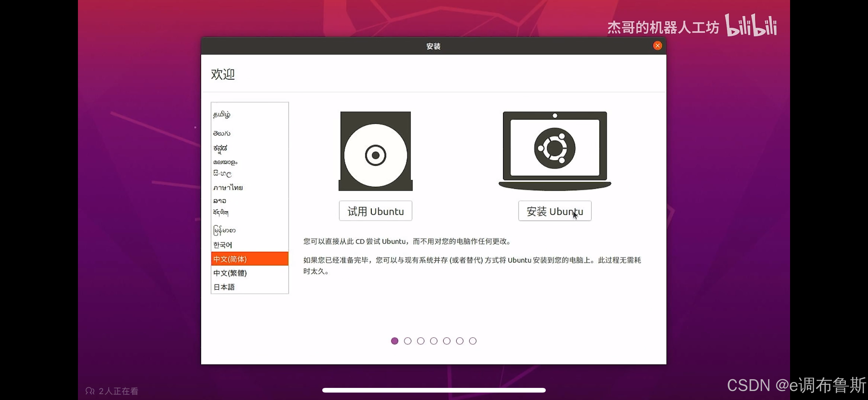Click the 安装 Ubuntu button

click(x=555, y=211)
